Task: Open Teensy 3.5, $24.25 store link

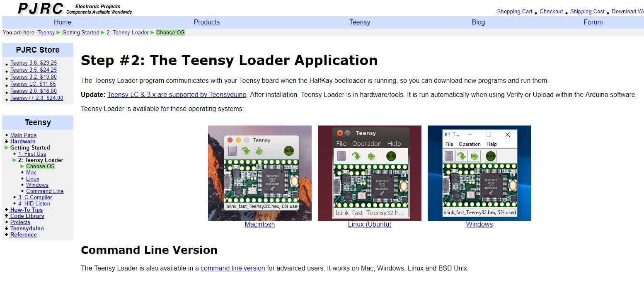Action: (34, 70)
